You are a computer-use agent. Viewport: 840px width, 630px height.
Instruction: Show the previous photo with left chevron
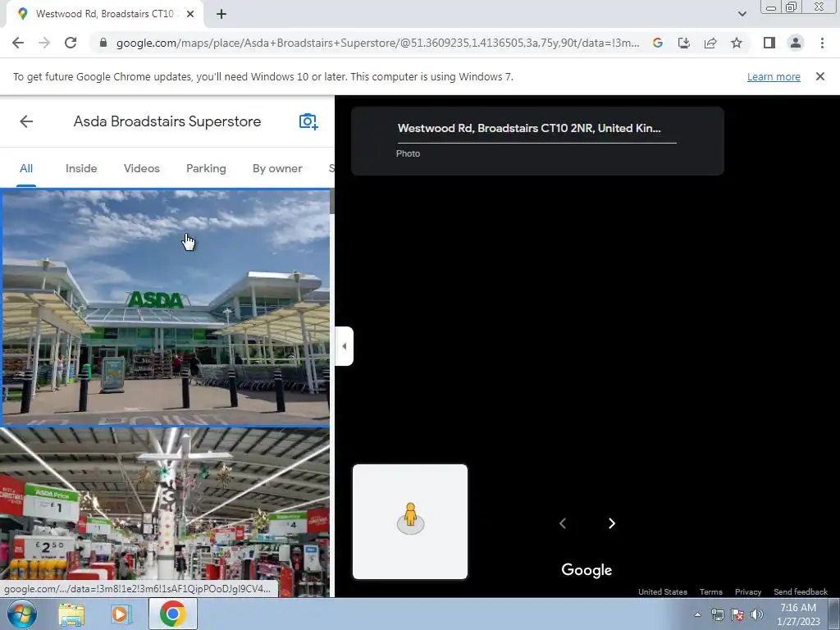point(563,523)
